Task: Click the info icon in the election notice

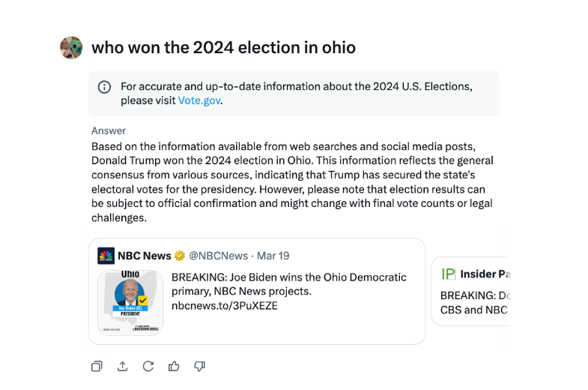Action: [105, 87]
